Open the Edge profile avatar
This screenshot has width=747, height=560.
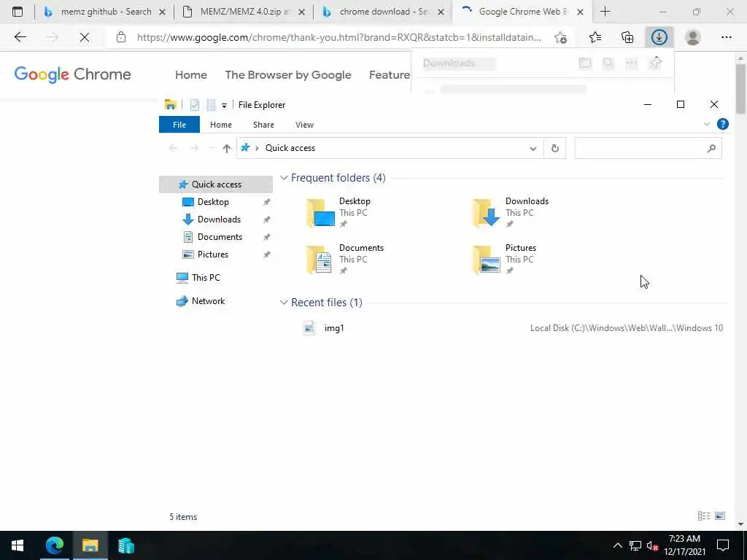pos(693,37)
